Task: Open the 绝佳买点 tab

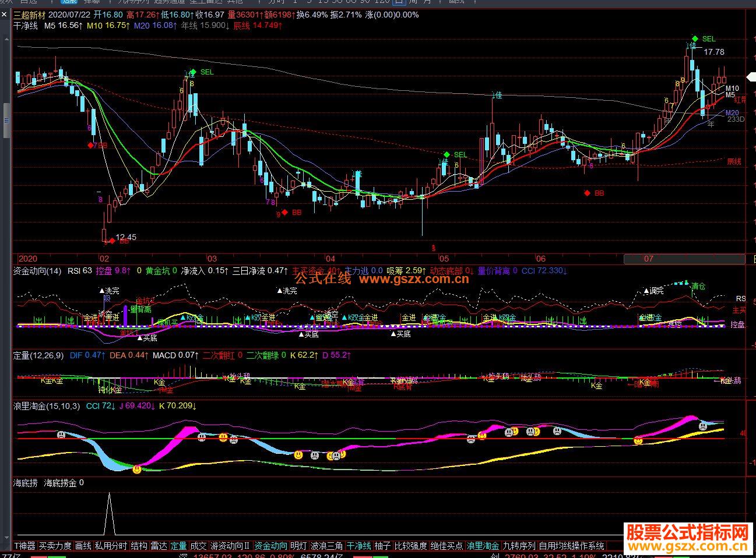Action: tap(447, 546)
